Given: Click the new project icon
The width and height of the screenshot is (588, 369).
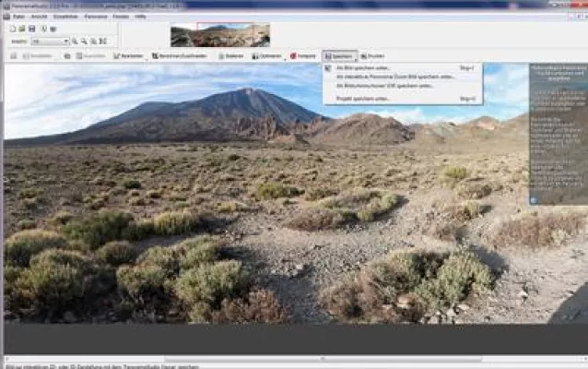Looking at the screenshot, I should [x=13, y=29].
